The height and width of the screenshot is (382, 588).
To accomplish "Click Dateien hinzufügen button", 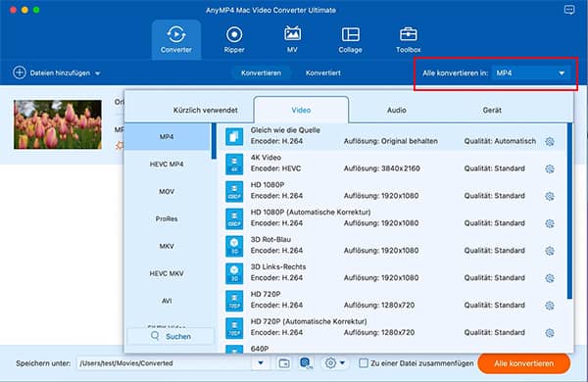I will (x=57, y=72).
